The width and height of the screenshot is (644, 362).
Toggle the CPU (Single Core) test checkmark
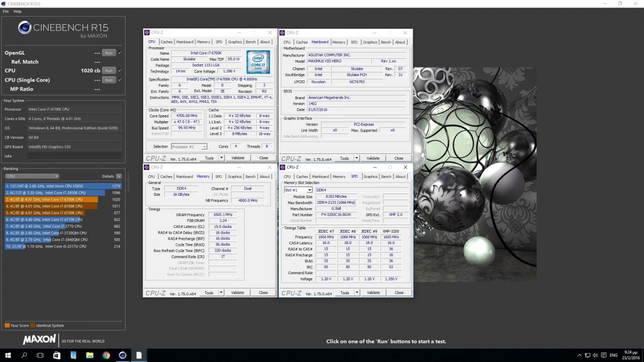(x=120, y=80)
